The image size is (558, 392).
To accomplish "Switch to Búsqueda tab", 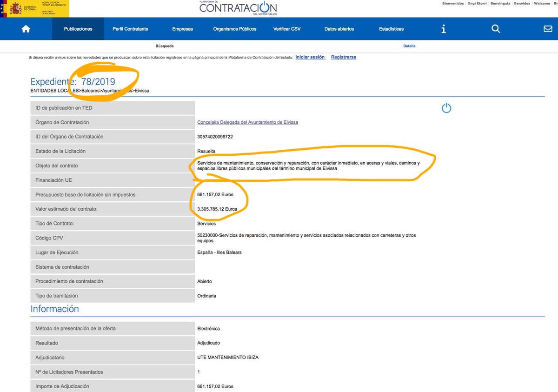I will pyautogui.click(x=165, y=46).
